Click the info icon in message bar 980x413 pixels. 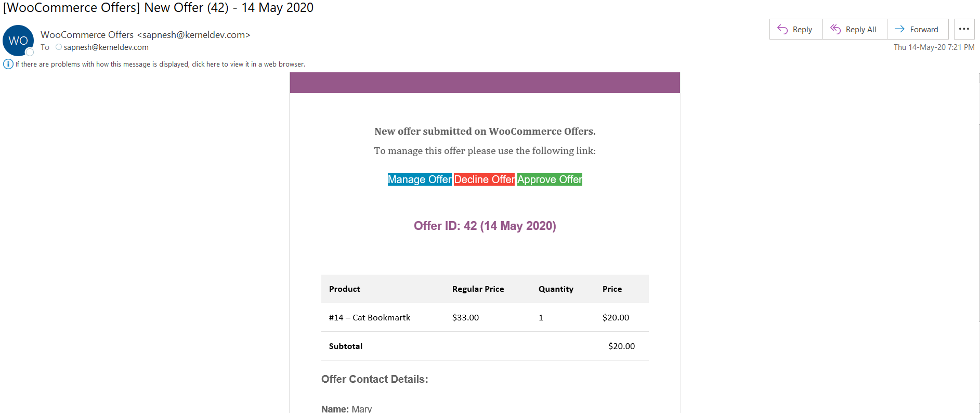[x=8, y=64]
